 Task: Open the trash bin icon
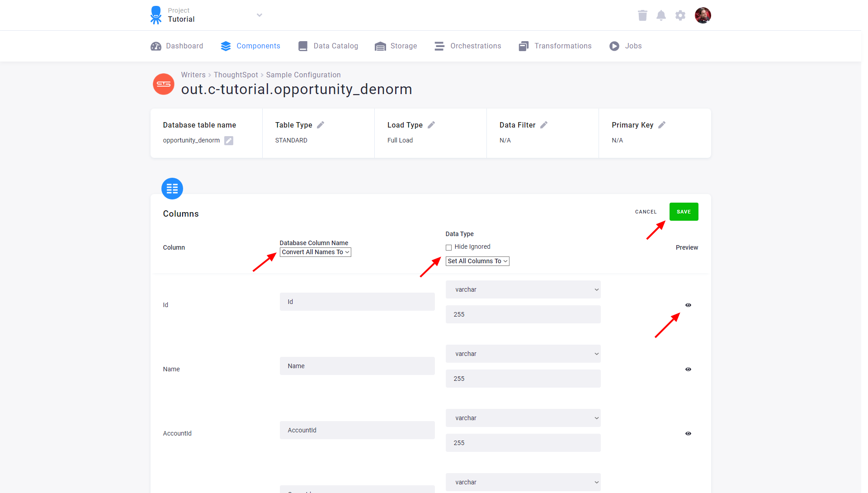click(x=642, y=15)
